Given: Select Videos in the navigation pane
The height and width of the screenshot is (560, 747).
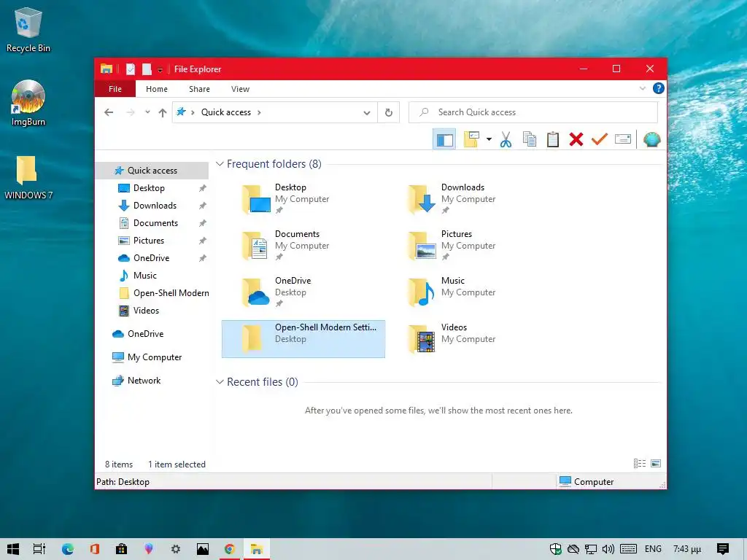Looking at the screenshot, I should [146, 311].
